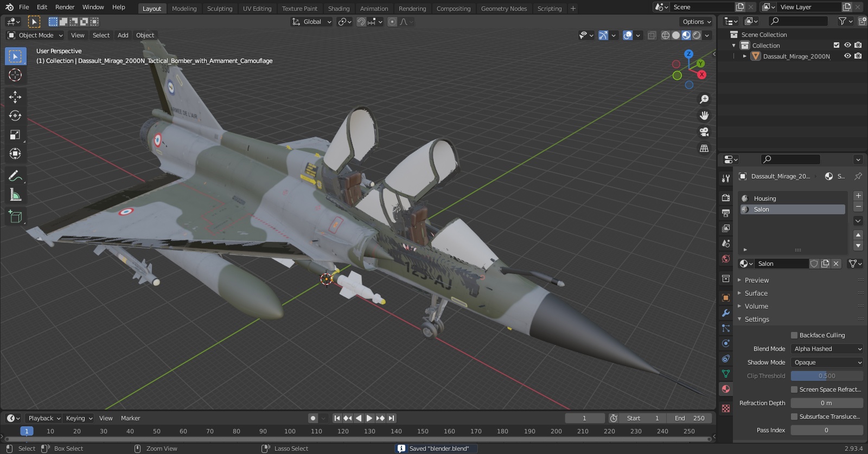This screenshot has width=868, height=454.
Task: Enable Backface Culling checkbox
Action: point(794,335)
